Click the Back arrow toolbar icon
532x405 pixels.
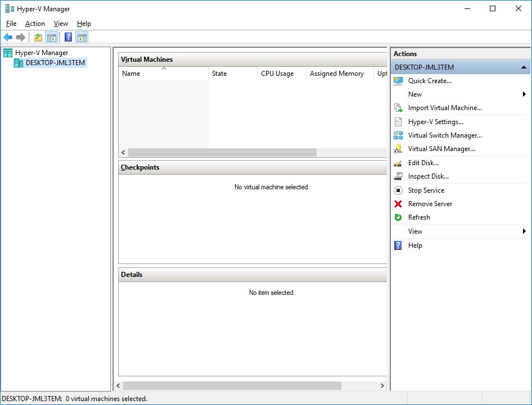click(x=8, y=37)
